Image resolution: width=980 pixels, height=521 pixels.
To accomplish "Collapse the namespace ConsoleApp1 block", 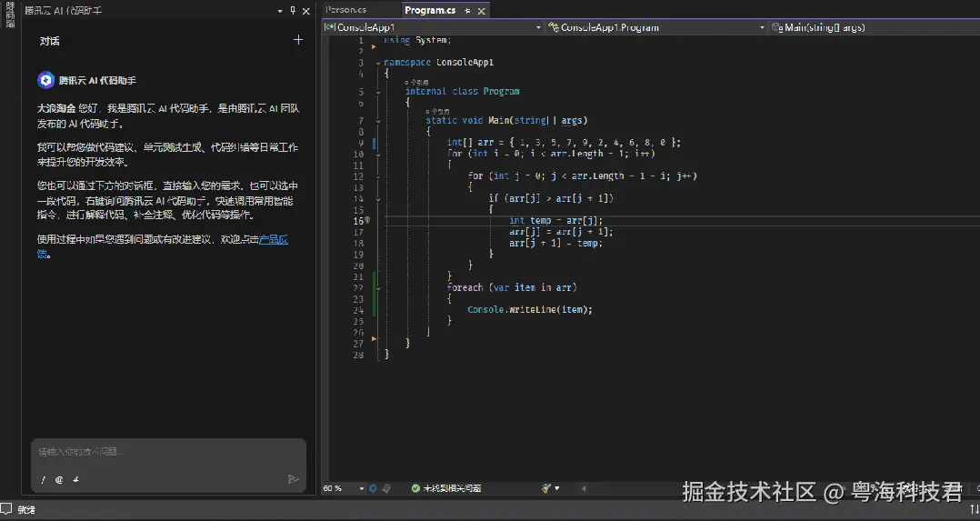I will (378, 63).
